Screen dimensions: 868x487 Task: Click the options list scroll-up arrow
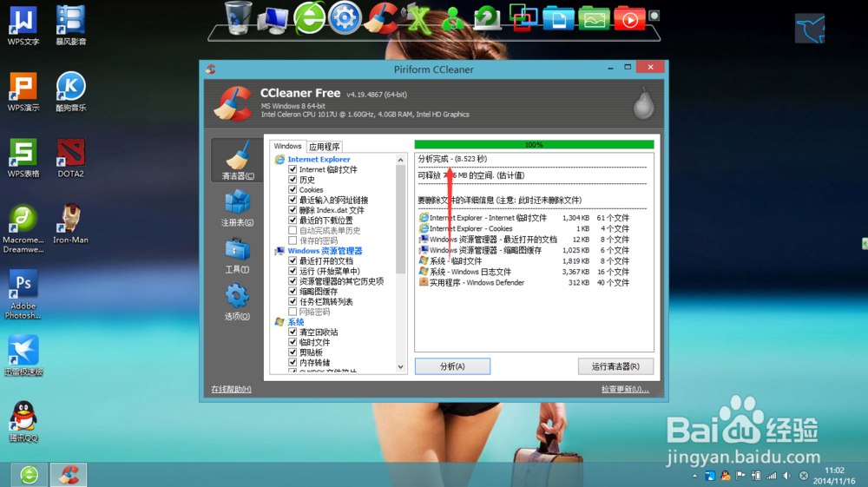coord(401,160)
